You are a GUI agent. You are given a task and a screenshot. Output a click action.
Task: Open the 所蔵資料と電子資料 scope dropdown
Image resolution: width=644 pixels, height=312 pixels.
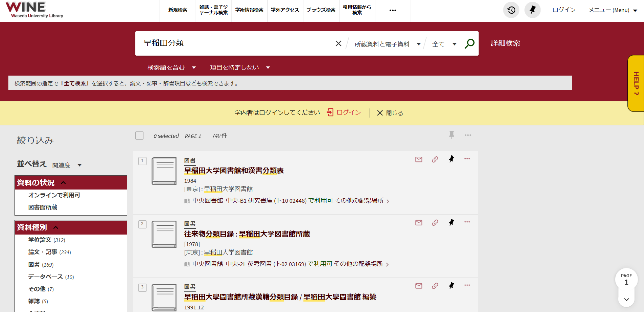[x=387, y=44]
